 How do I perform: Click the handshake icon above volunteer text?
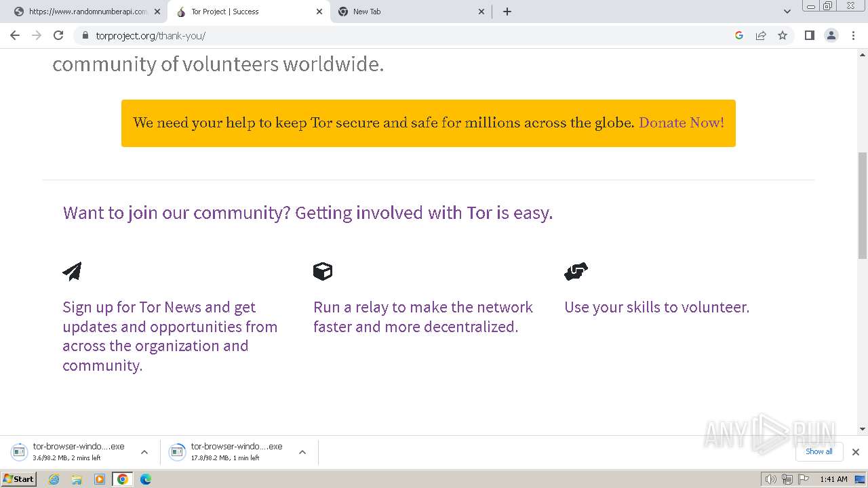[576, 271]
